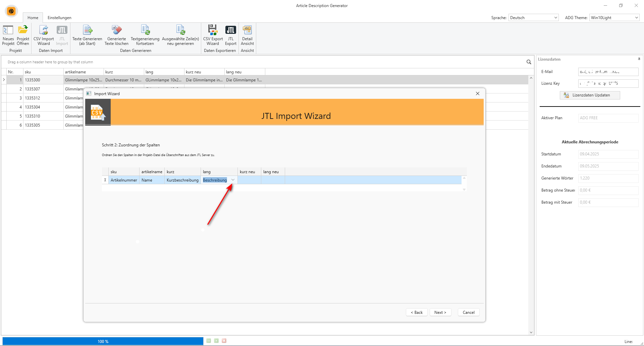Screen dimensions: 644x346
Task: Click Next in the Import Wizard
Action: 440,312
